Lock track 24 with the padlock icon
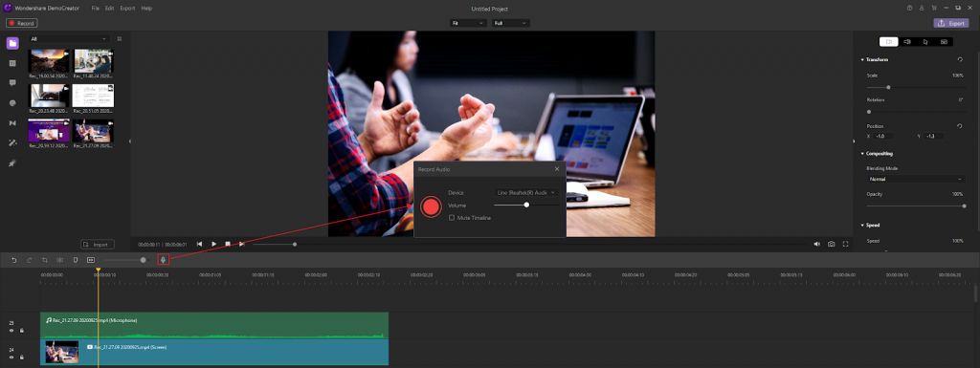The image size is (980, 368). pyautogui.click(x=21, y=357)
